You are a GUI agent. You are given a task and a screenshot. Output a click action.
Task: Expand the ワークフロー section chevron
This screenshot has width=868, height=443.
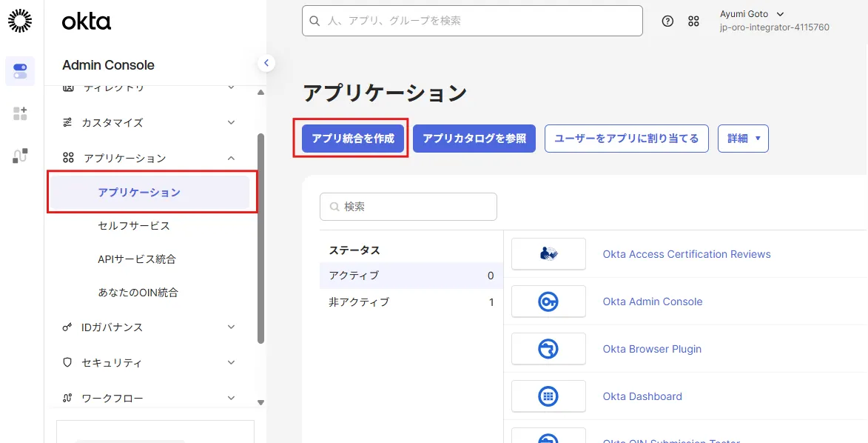pyautogui.click(x=232, y=398)
